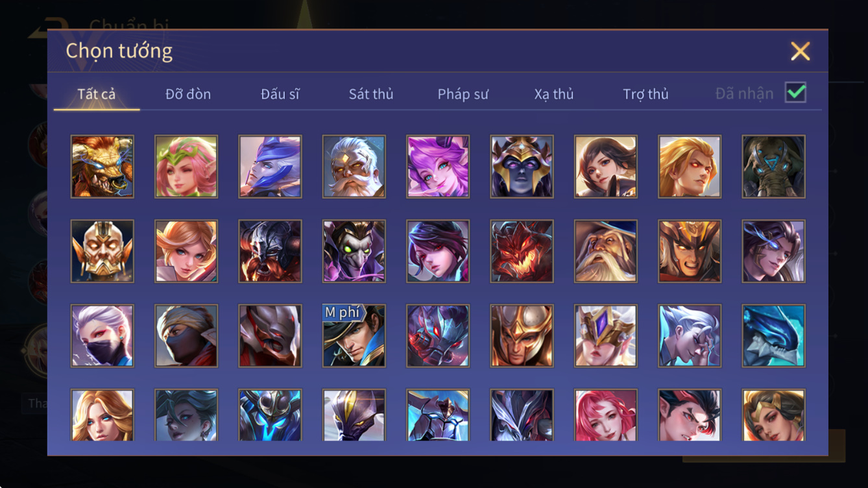Viewport: 868px width, 488px height.
Task: Pick the blue ice dragon hero portrait
Action: (774, 336)
